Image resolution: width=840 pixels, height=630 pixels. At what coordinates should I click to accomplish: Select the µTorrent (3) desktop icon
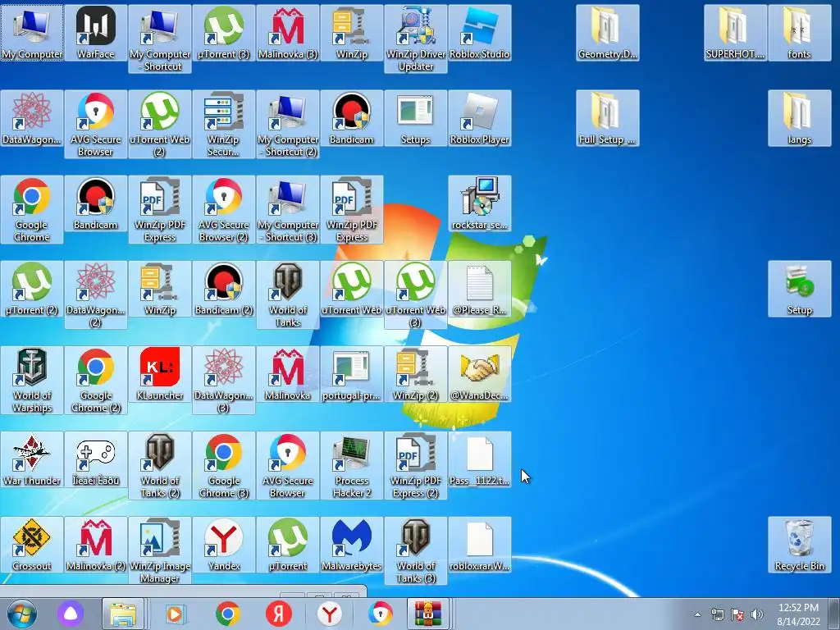pos(224,33)
